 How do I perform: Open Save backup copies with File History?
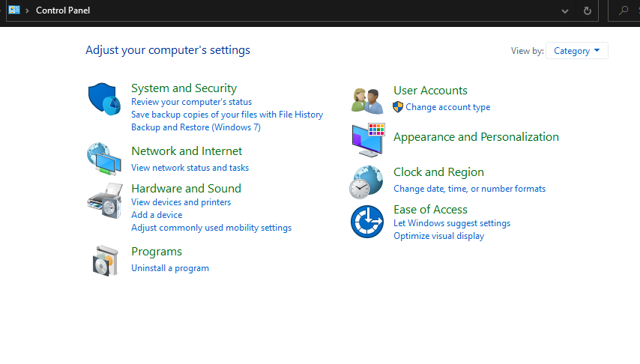coord(227,115)
